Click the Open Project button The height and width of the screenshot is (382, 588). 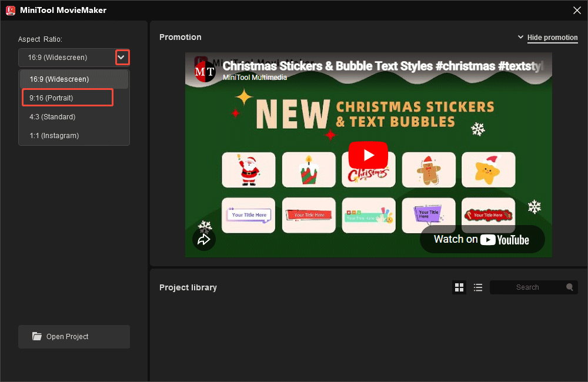[x=74, y=337]
